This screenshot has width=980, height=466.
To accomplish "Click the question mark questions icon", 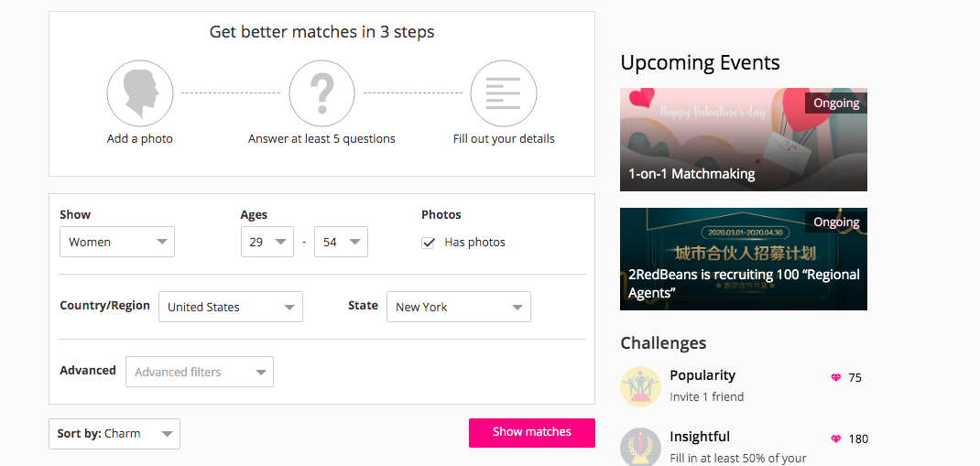I will 321,93.
